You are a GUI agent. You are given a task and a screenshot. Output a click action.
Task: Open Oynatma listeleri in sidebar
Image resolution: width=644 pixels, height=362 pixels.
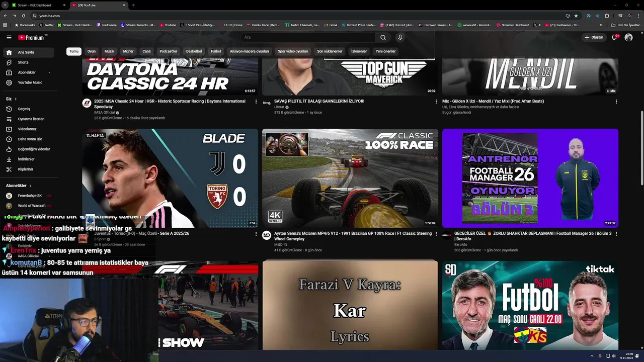31,119
